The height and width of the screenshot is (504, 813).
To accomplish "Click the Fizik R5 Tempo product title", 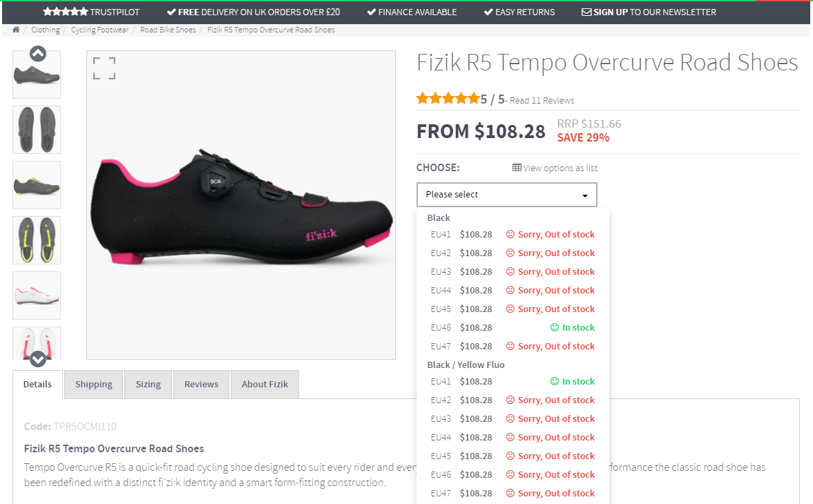I will tap(607, 63).
